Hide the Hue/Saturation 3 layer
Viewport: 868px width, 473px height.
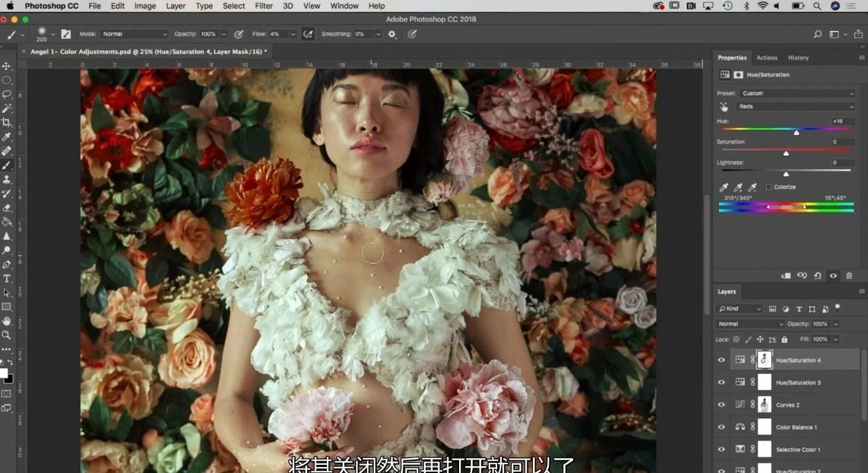722,383
